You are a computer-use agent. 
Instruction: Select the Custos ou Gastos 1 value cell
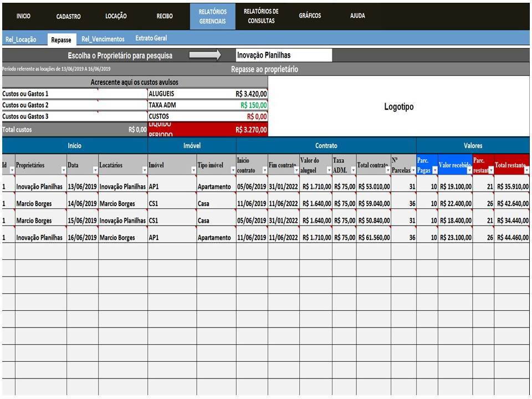122,94
